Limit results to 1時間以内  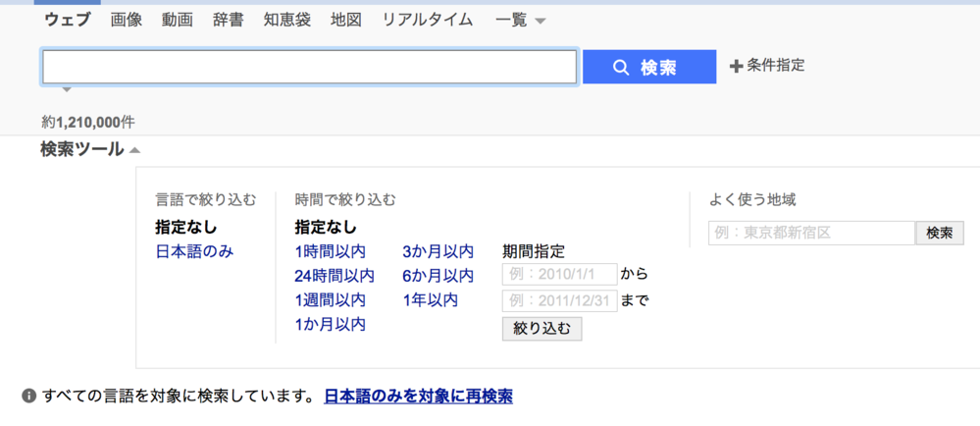click(x=330, y=251)
